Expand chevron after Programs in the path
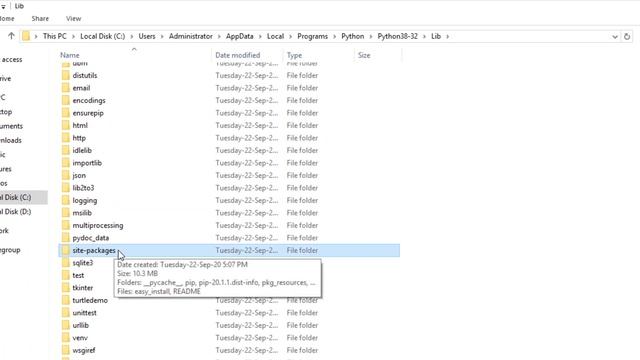640x360 pixels. point(335,37)
